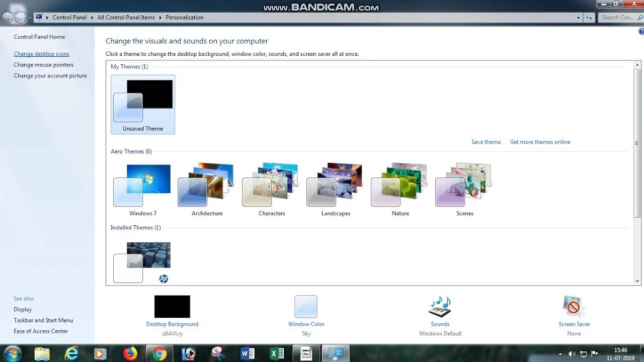The image size is (644, 362).
Task: Open Window Color Sky swatch
Action: coord(306,306)
